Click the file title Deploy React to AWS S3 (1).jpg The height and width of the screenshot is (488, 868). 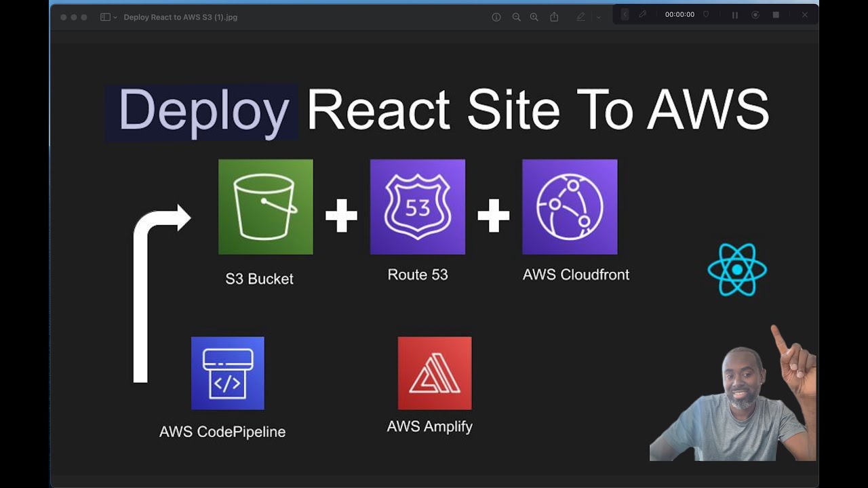[x=180, y=17]
